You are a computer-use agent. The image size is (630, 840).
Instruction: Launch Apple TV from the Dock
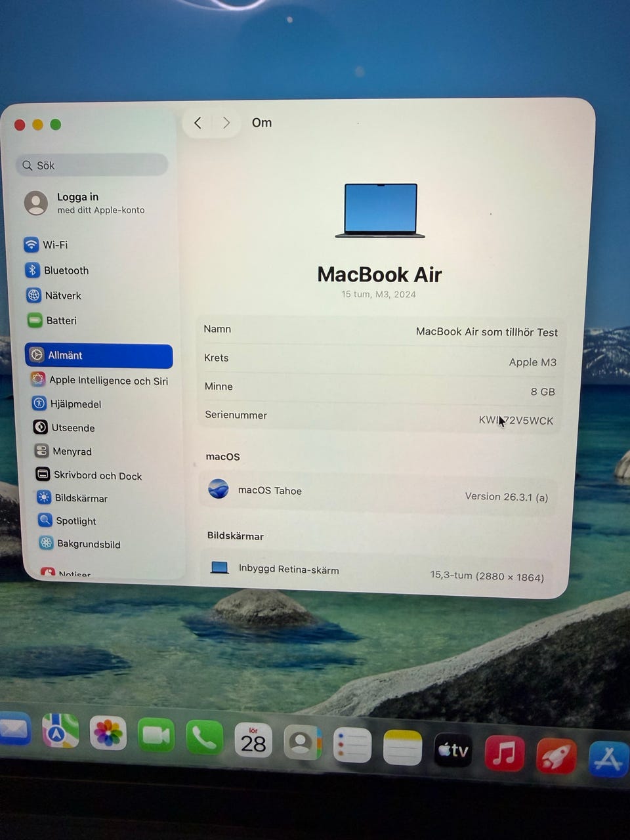point(453,750)
